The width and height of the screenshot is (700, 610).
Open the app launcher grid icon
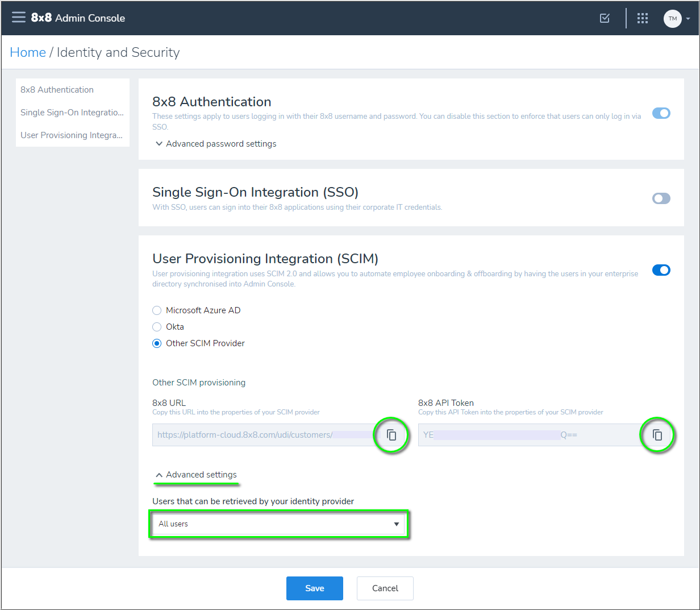643,18
